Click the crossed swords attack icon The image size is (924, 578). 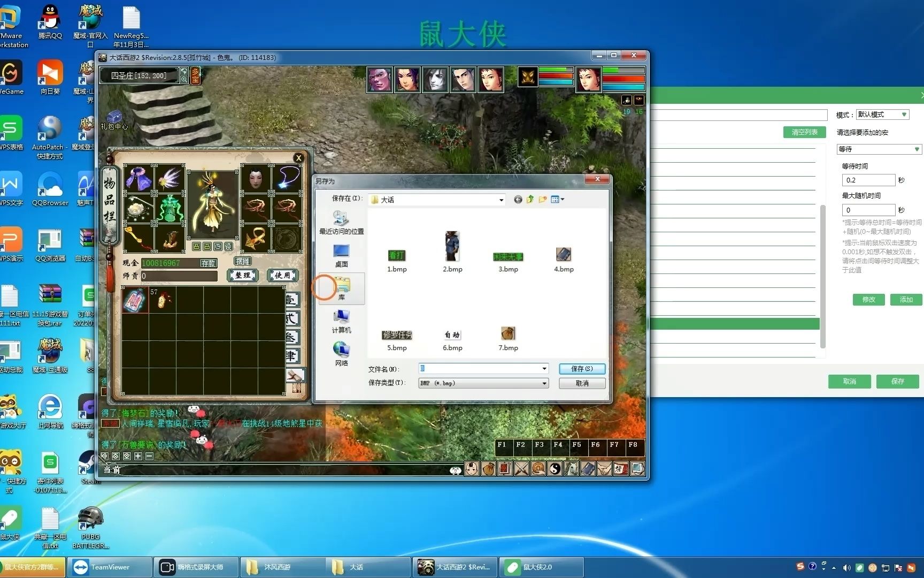pyautogui.click(x=521, y=469)
